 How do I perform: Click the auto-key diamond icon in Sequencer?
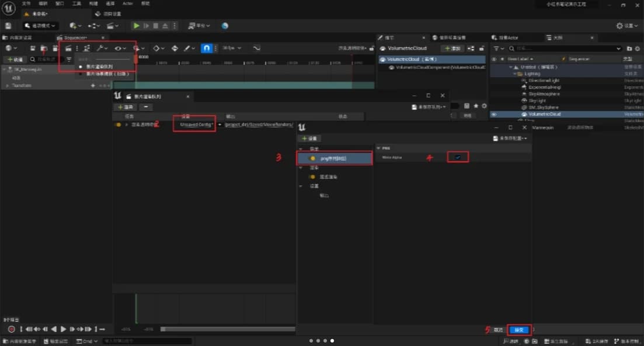175,48
